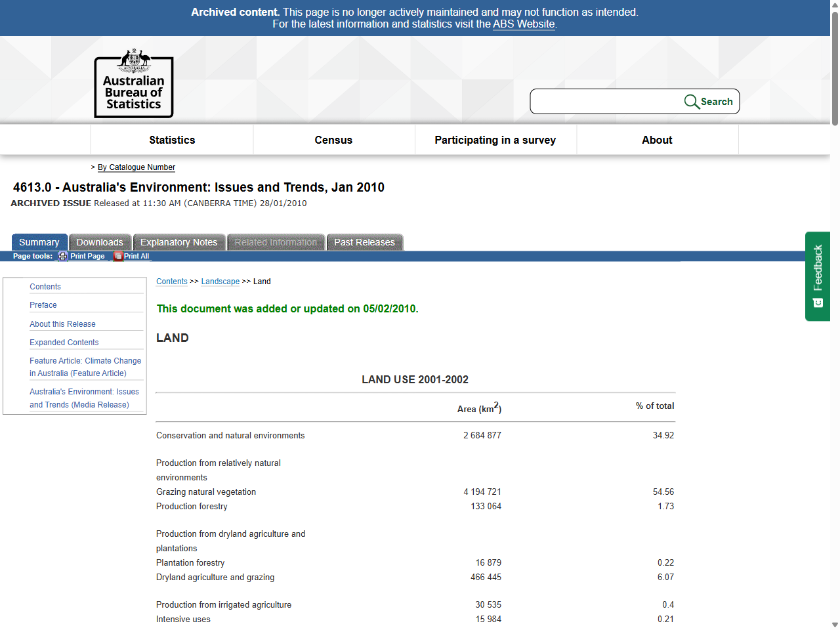Click the percentage value 6.07

tap(666, 577)
